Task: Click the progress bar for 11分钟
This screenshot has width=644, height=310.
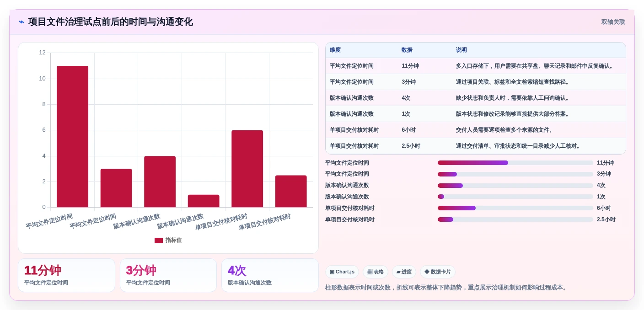Action: point(515,163)
